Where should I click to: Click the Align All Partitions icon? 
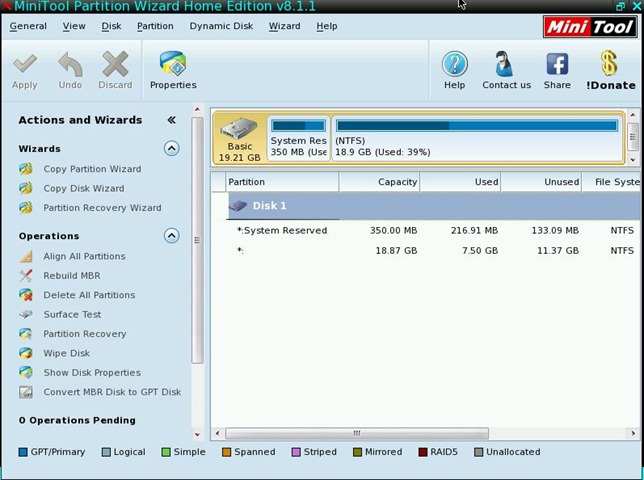(25, 256)
